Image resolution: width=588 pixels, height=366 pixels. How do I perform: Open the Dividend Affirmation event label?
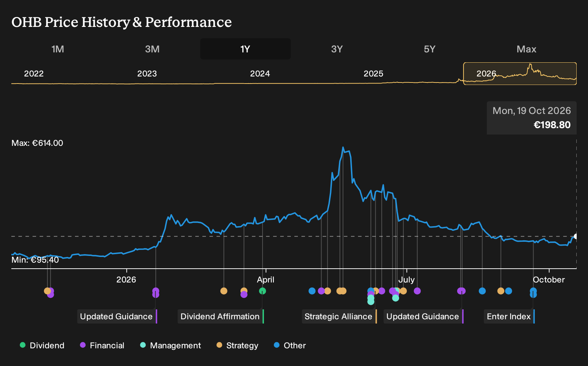pyautogui.click(x=221, y=316)
